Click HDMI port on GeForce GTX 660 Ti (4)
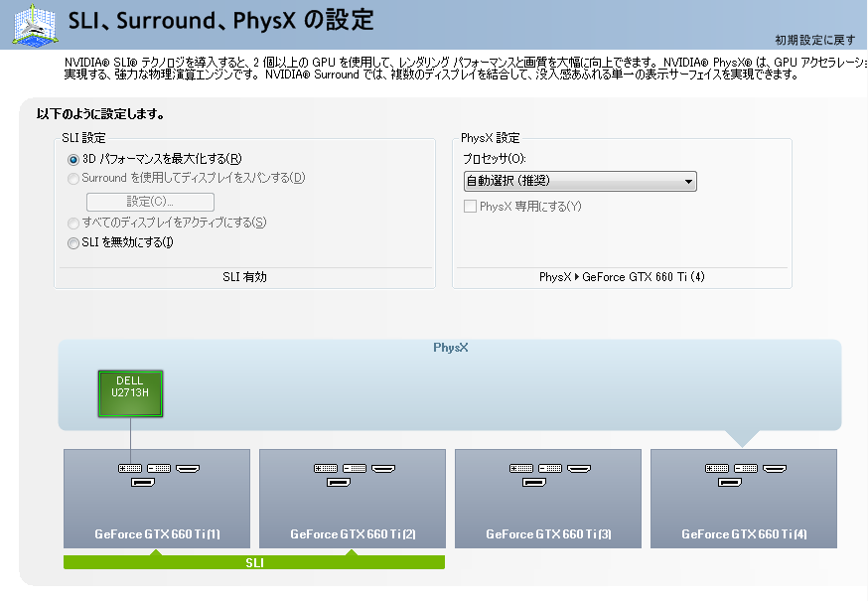Screen dimensions: 868x601 [x=775, y=469]
